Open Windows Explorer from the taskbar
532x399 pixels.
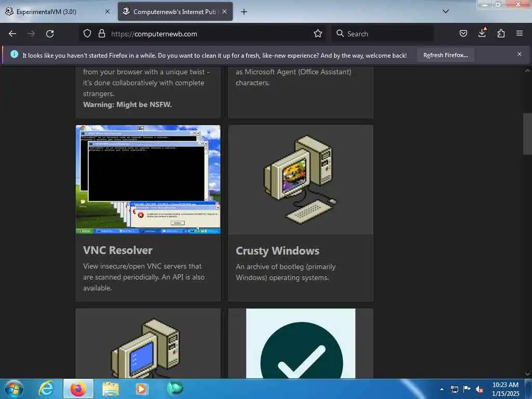[x=111, y=389]
